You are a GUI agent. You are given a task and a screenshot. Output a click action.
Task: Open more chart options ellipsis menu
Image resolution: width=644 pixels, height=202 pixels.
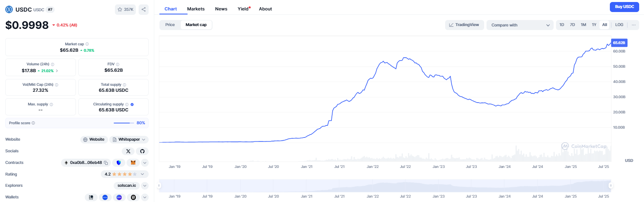pyautogui.click(x=634, y=25)
